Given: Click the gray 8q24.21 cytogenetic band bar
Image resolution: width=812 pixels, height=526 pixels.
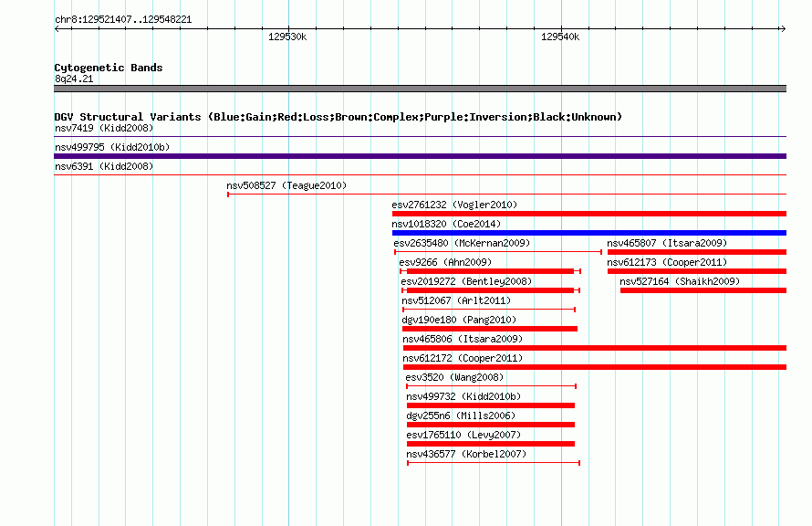Looking at the screenshot, I should 420,89.
